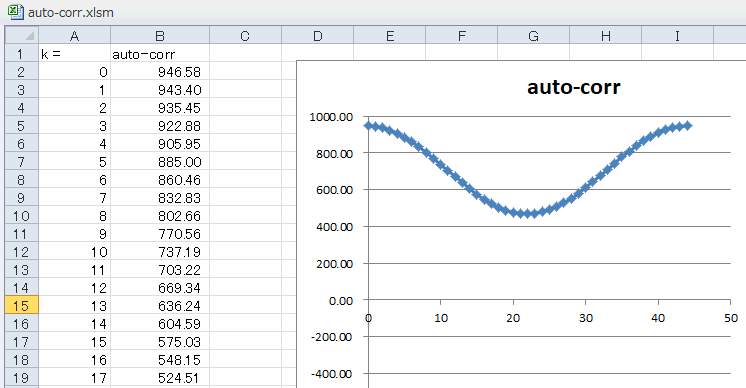746x388 pixels.
Task: Click the Select All corner button
Action: (x=21, y=36)
